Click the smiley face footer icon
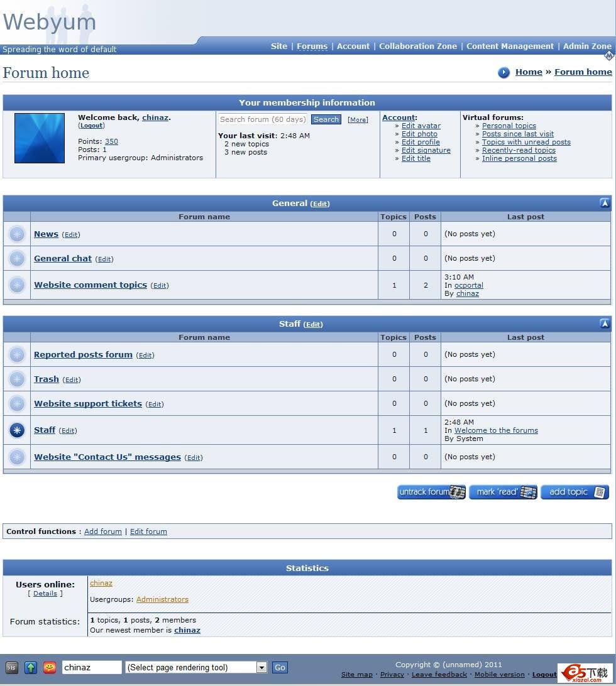Viewport: 616px width, 686px height. coord(50,668)
